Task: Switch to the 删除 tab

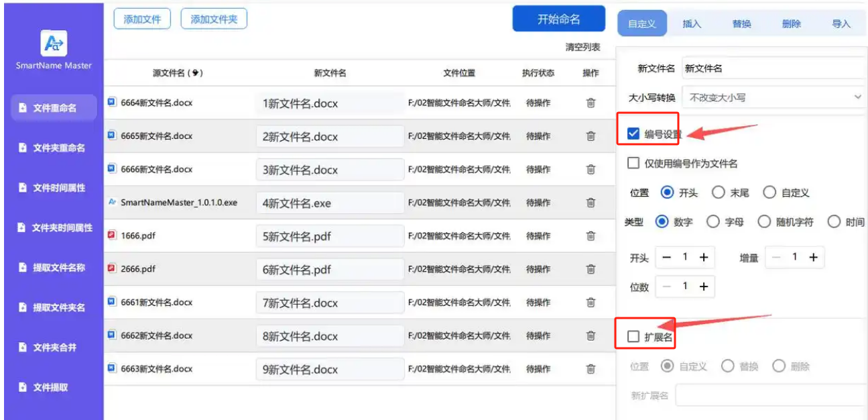Action: pyautogui.click(x=792, y=24)
